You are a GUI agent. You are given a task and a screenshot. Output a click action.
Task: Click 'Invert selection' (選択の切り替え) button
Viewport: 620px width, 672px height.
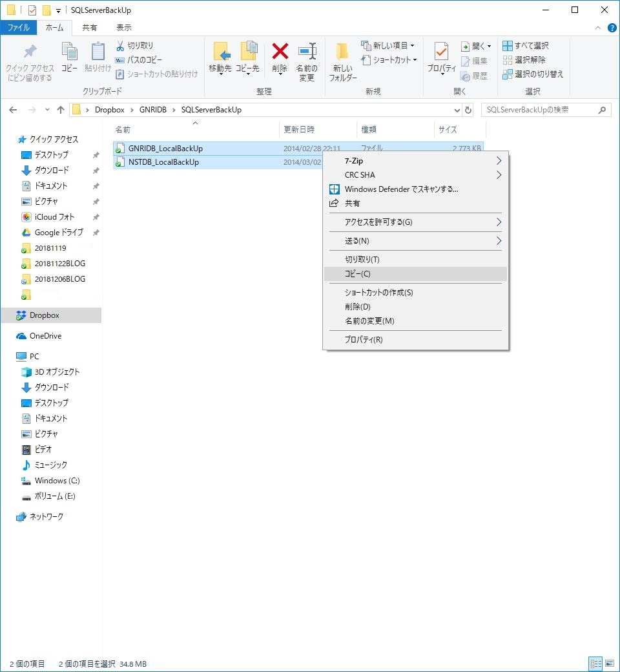click(x=533, y=74)
